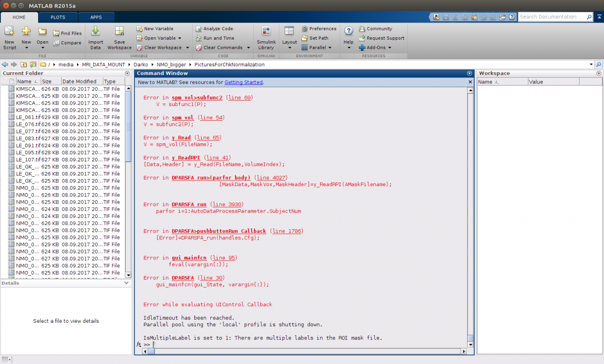Viewport: 604px width, 364px height.
Task: Open DPARSFA>pushbuttonRun_Callback error link
Action: (219, 231)
